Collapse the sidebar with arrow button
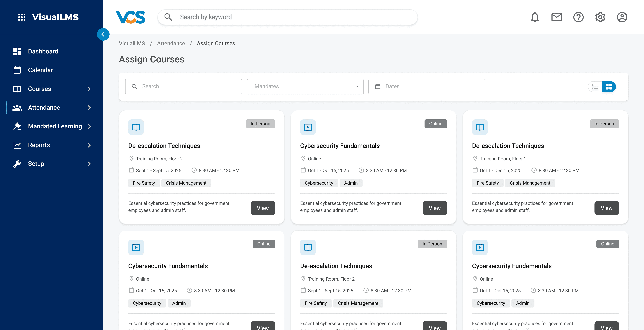 tap(103, 34)
